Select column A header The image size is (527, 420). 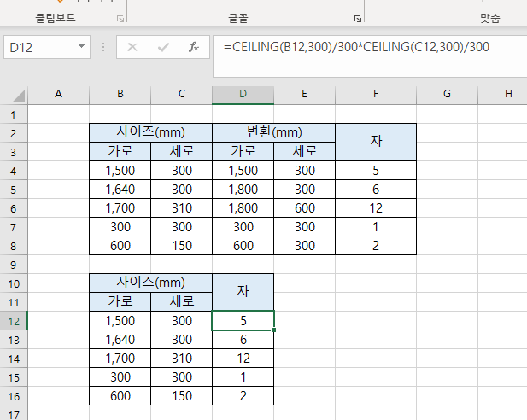pyautogui.click(x=58, y=94)
